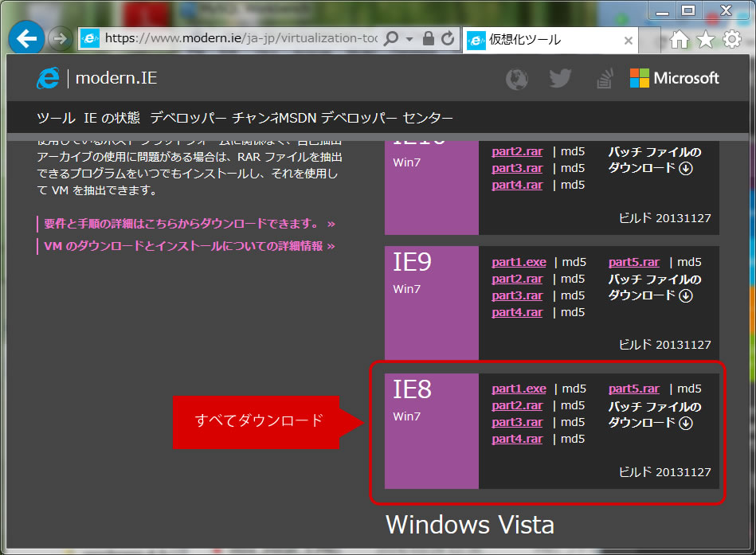Click md5 next to IE9 part3.rar
This screenshot has width=756, height=555.
(x=572, y=295)
